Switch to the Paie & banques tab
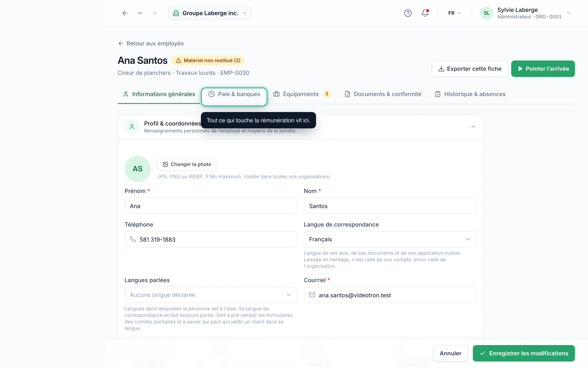The width and height of the screenshot is (588, 368). pos(234,94)
